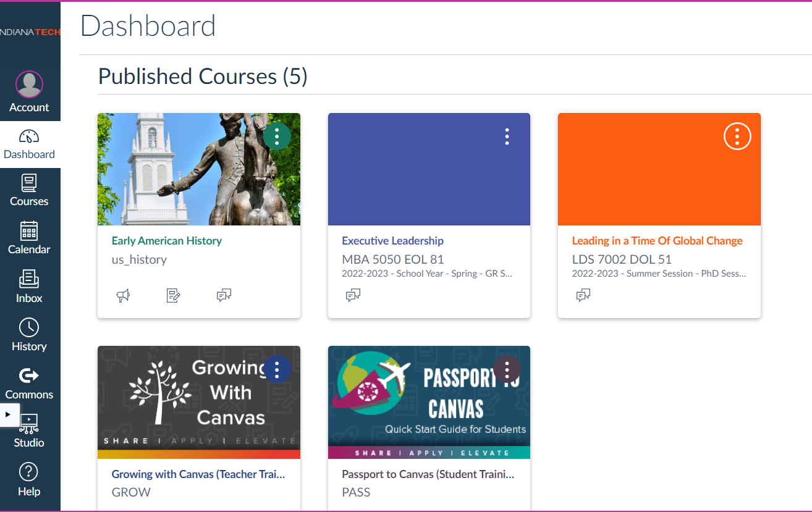
Task: Select Dashboard in the global navigation
Action: [30, 144]
